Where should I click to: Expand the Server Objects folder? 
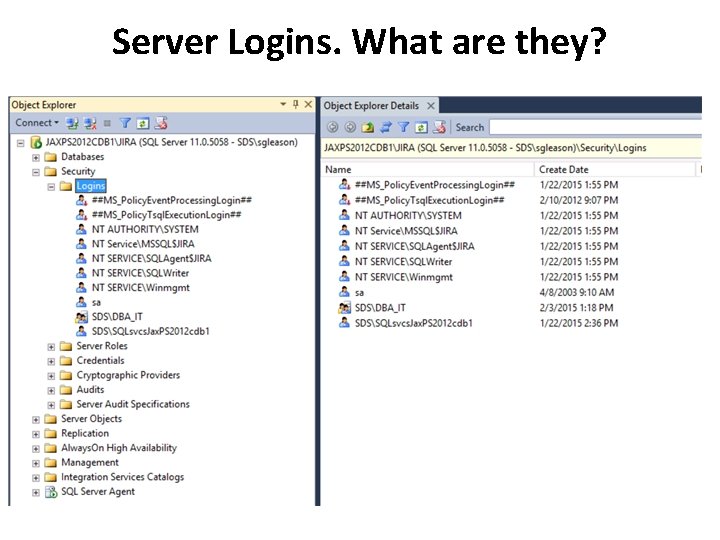pos(36,420)
